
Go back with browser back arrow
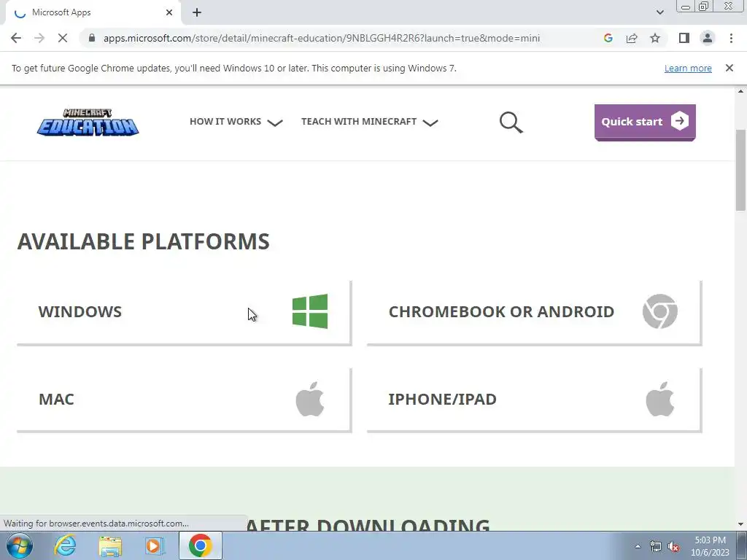tap(16, 38)
